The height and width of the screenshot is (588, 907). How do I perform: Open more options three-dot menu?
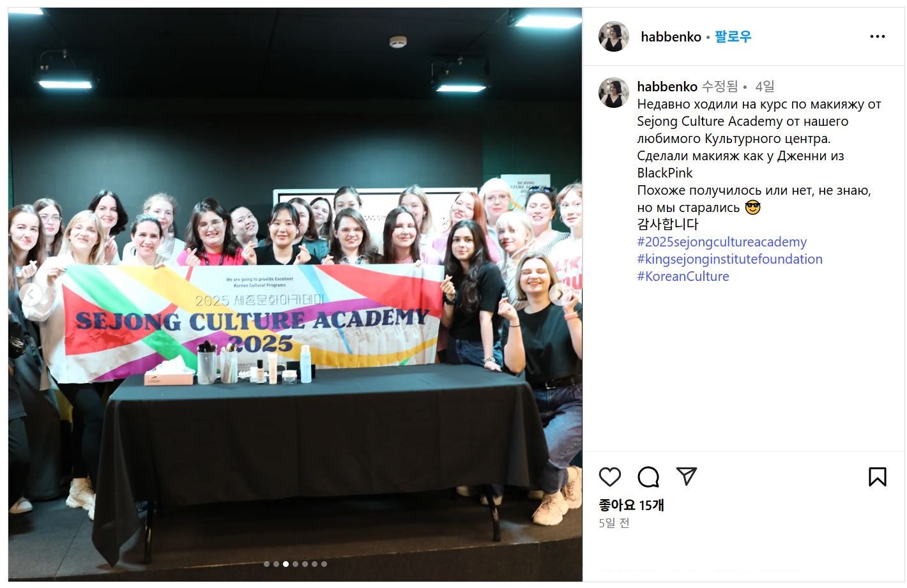pos(878,36)
